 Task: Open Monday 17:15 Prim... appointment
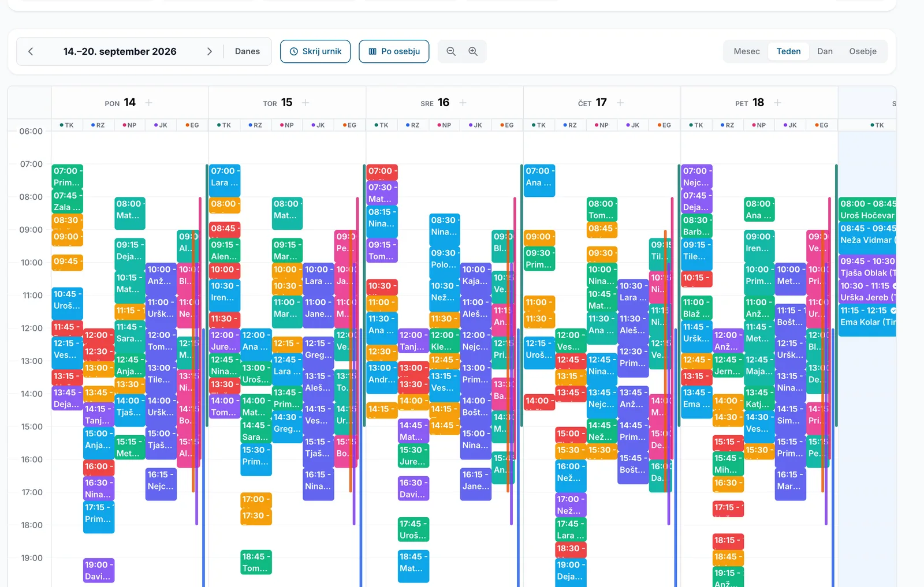[x=99, y=517]
